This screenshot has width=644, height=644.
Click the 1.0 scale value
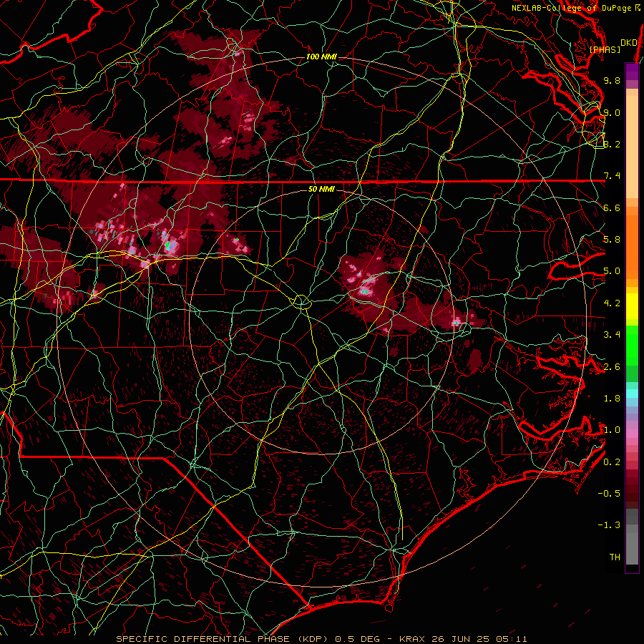[x=612, y=430]
